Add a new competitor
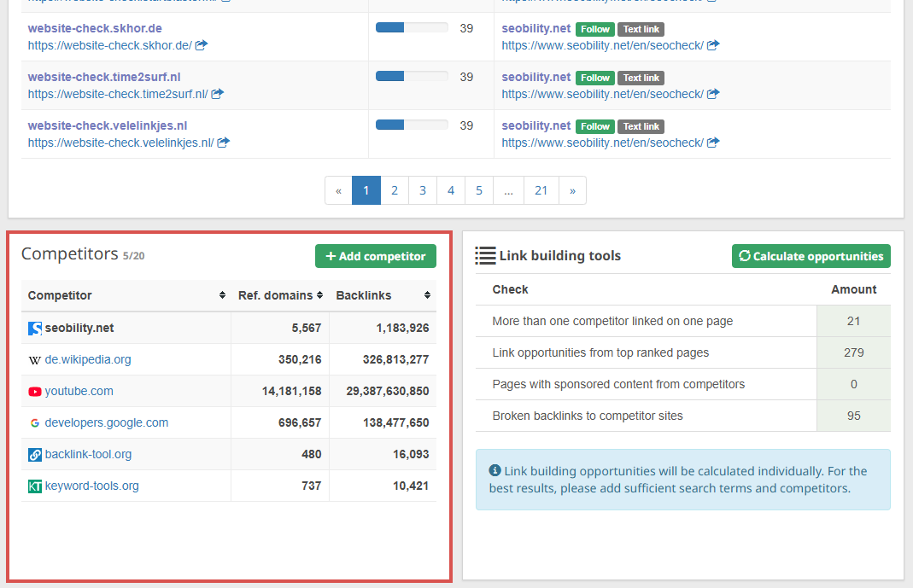The image size is (913, 588). pos(376,256)
